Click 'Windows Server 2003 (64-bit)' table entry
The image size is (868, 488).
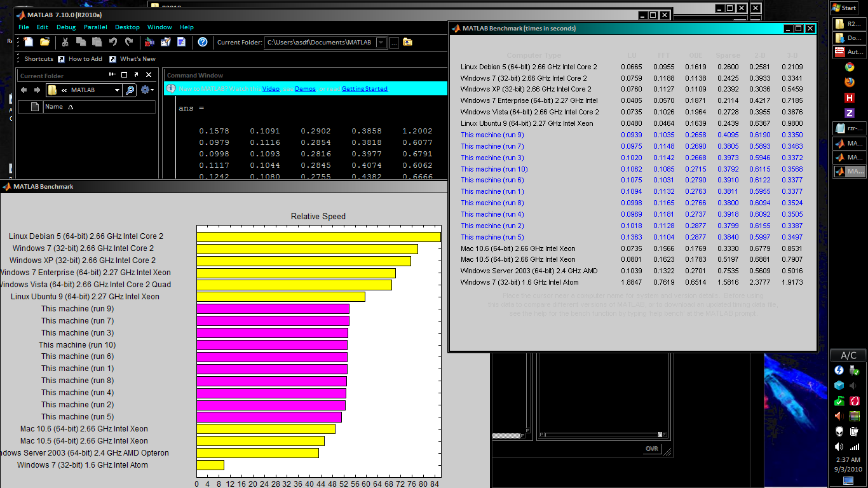[529, 271]
